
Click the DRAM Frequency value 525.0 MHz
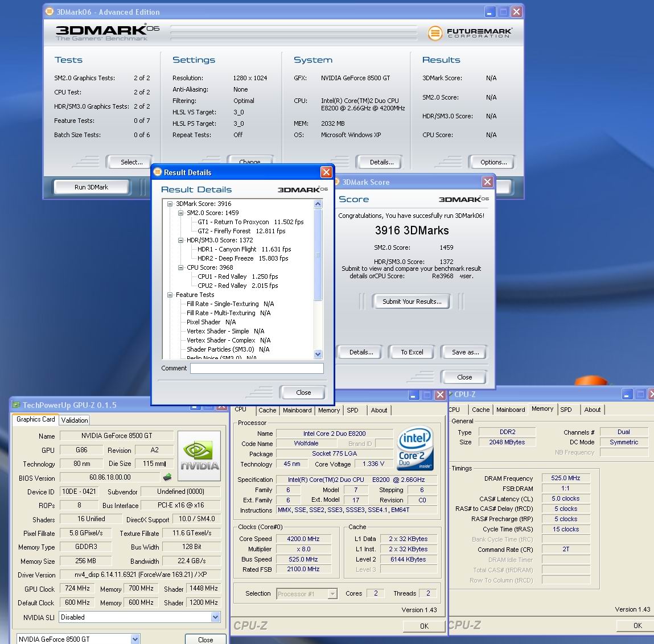tap(566, 478)
